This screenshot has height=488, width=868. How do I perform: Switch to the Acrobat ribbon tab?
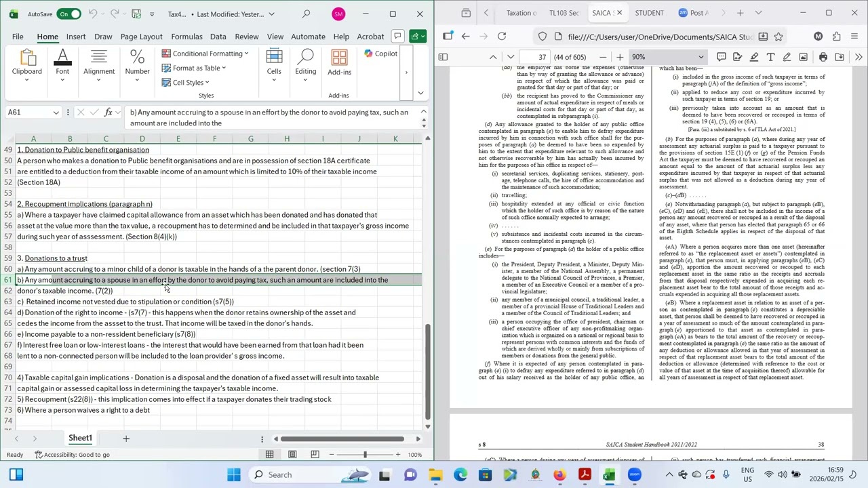click(x=370, y=37)
